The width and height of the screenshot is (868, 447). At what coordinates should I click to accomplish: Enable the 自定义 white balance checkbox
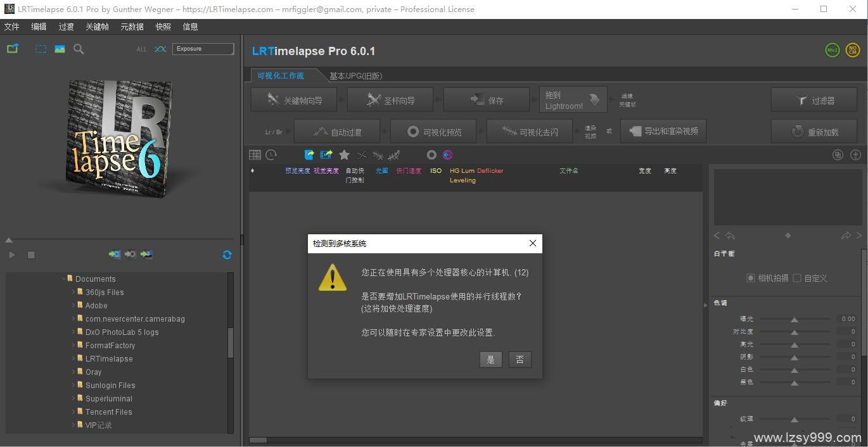click(797, 278)
